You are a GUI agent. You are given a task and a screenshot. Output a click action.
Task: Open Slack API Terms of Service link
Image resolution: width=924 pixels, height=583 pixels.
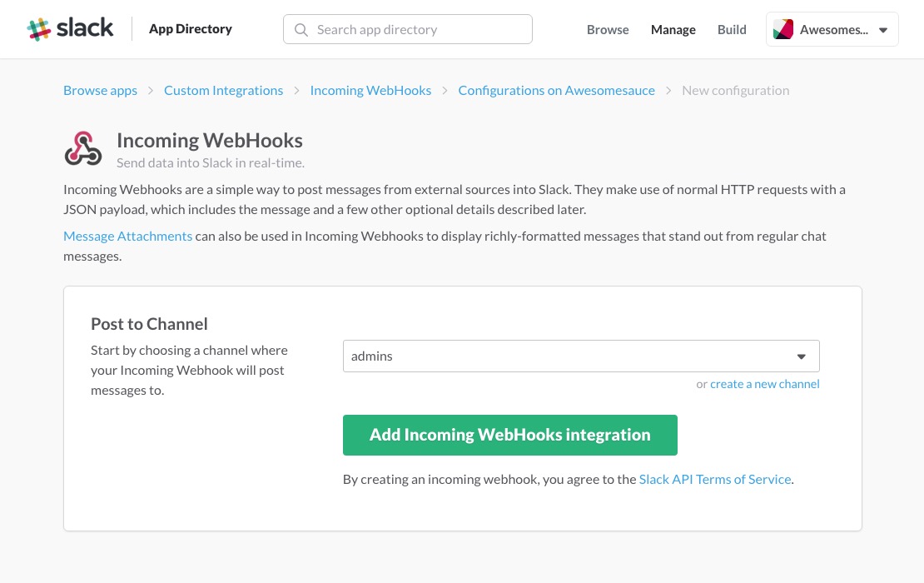(x=715, y=479)
